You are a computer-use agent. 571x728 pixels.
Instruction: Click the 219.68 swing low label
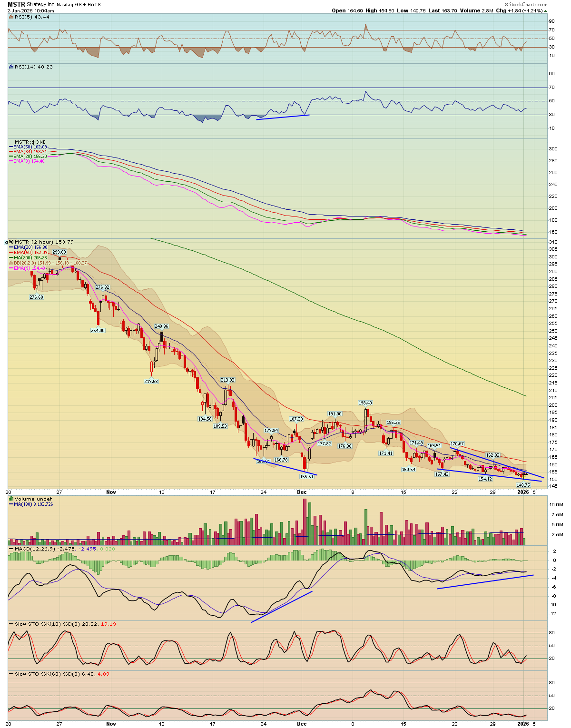pos(151,381)
